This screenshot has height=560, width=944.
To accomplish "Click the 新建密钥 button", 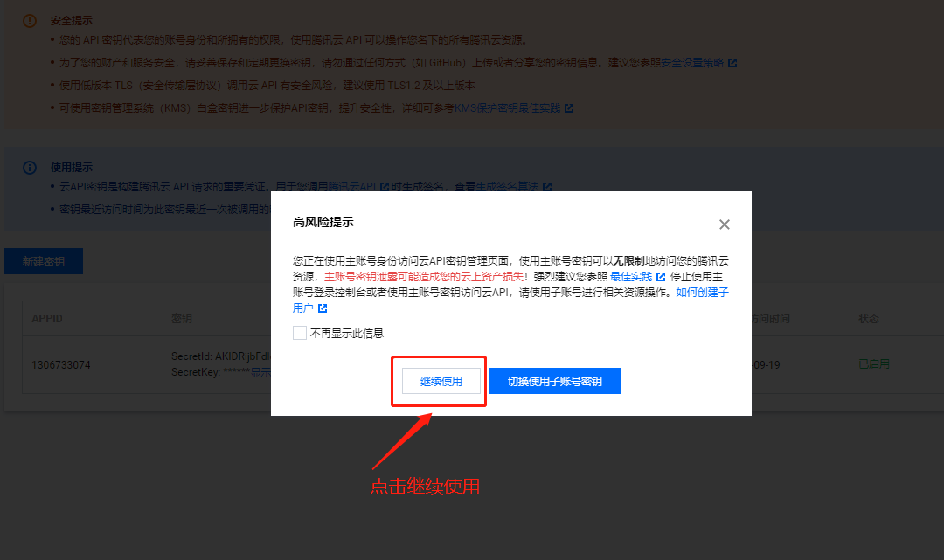I will tap(44, 262).
